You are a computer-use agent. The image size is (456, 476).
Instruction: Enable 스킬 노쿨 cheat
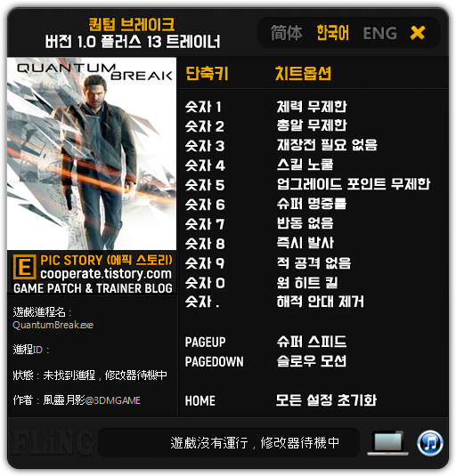pos(305,165)
